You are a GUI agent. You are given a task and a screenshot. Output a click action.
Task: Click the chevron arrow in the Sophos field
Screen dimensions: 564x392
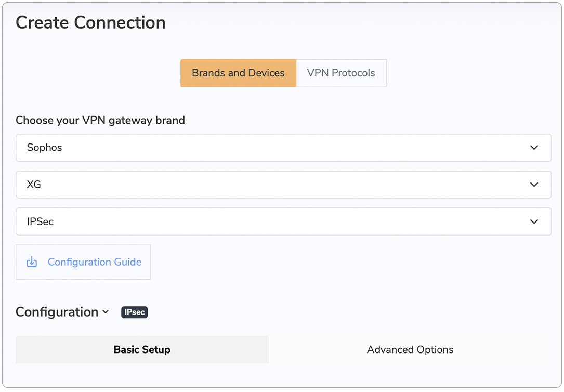(534, 148)
